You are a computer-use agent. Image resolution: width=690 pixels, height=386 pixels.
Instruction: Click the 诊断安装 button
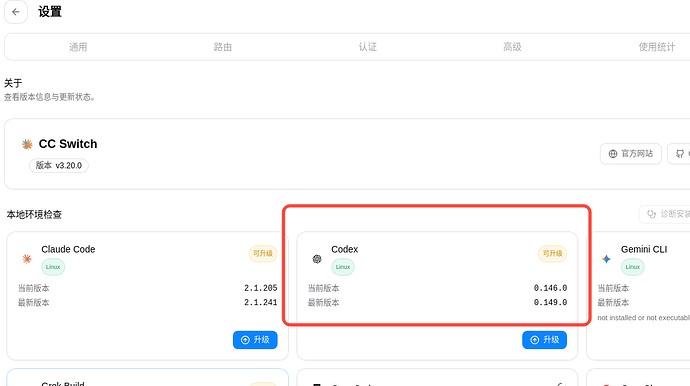pos(664,214)
